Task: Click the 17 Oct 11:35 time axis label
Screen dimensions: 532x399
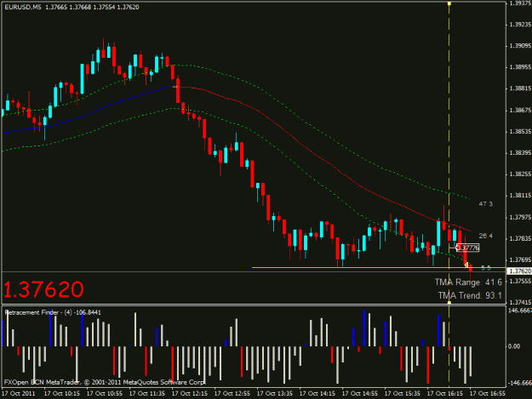Action: pos(147,394)
